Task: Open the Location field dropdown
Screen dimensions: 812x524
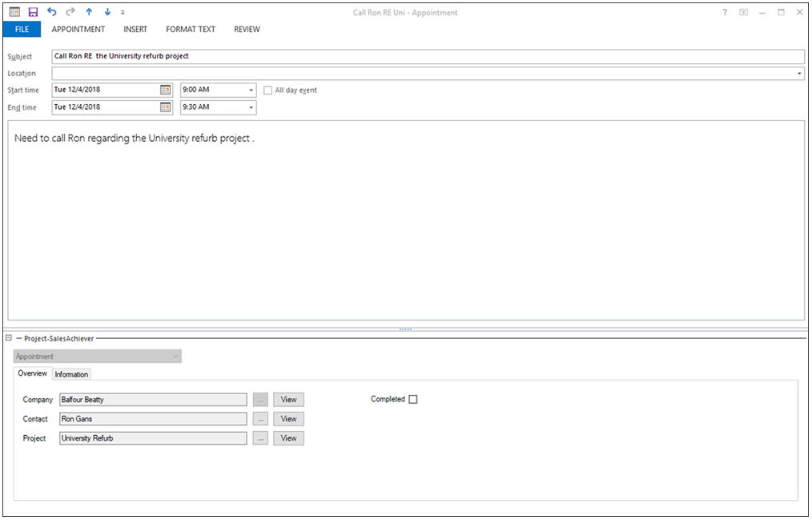Action: [799, 73]
